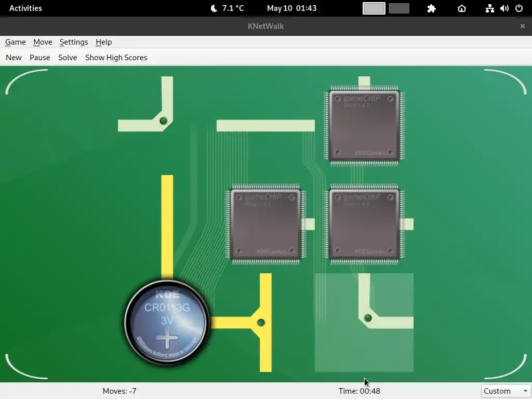Open the Game menu
The height and width of the screenshot is (399, 532).
click(15, 42)
